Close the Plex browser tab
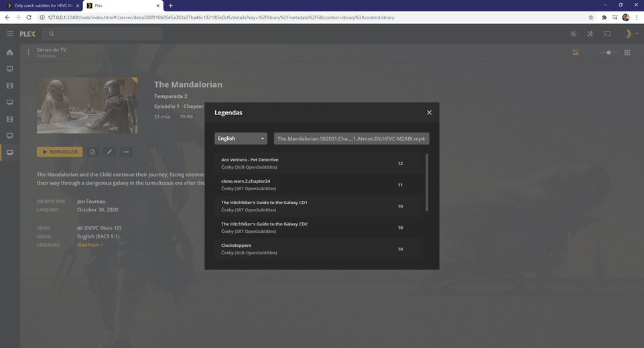The image size is (644, 348). click(158, 6)
